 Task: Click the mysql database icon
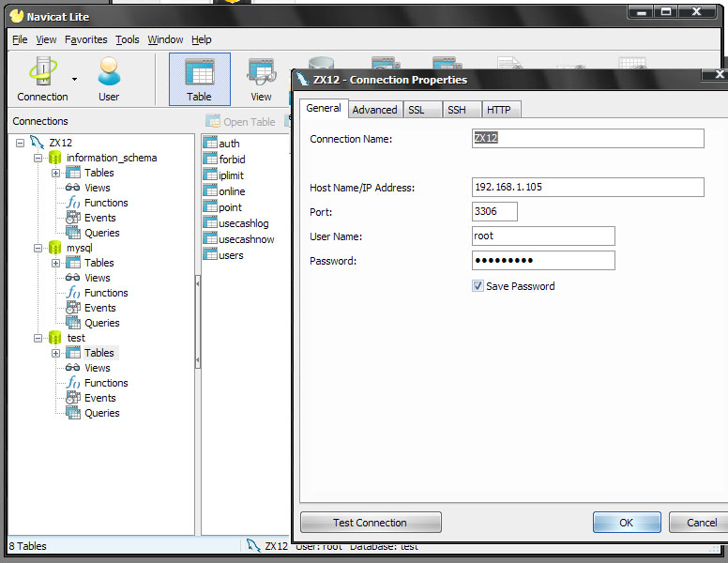coord(54,248)
